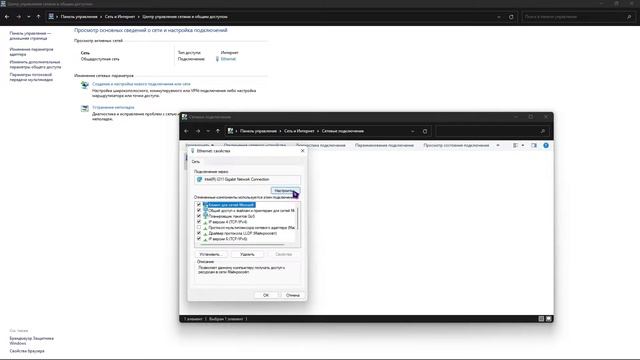Screen dimensions: 640x360
Task: Expand the chevron after 'Сеть и Интернет' in the Сетевые подключения breadcrumb
Action: (x=318, y=131)
